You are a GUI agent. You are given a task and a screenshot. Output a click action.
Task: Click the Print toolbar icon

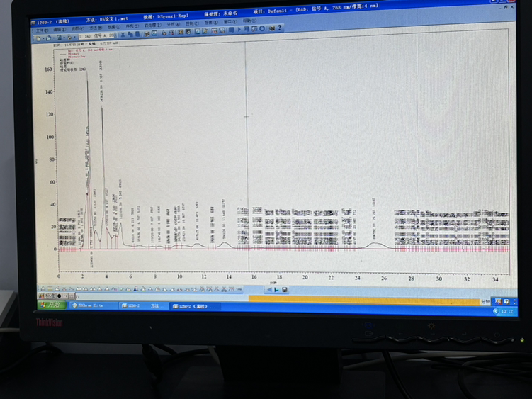tap(69, 38)
